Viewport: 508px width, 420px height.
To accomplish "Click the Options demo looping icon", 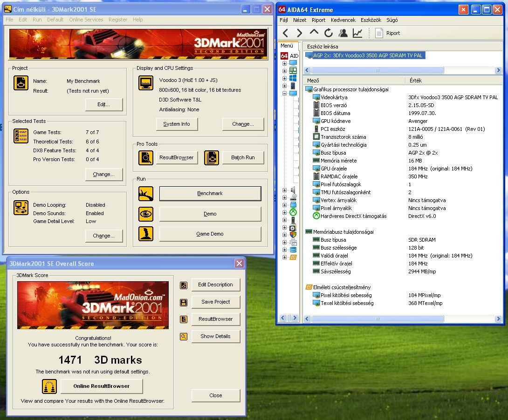I will pyautogui.click(x=21, y=208).
